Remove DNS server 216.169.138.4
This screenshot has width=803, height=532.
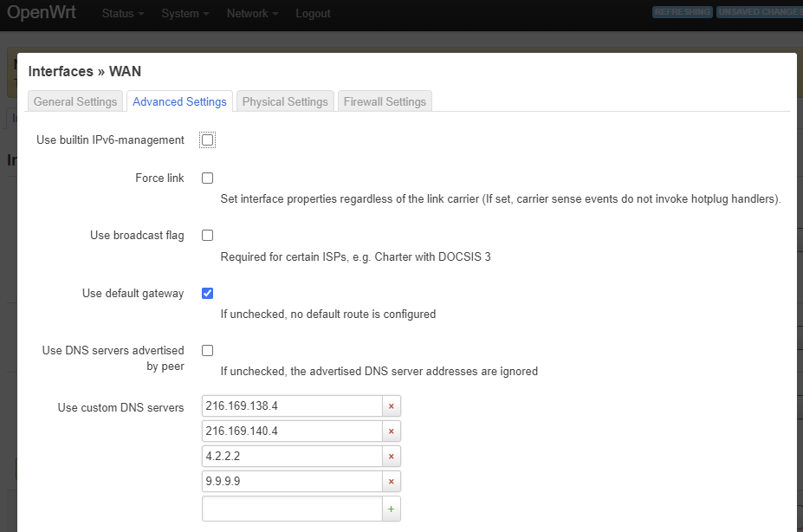click(x=391, y=405)
